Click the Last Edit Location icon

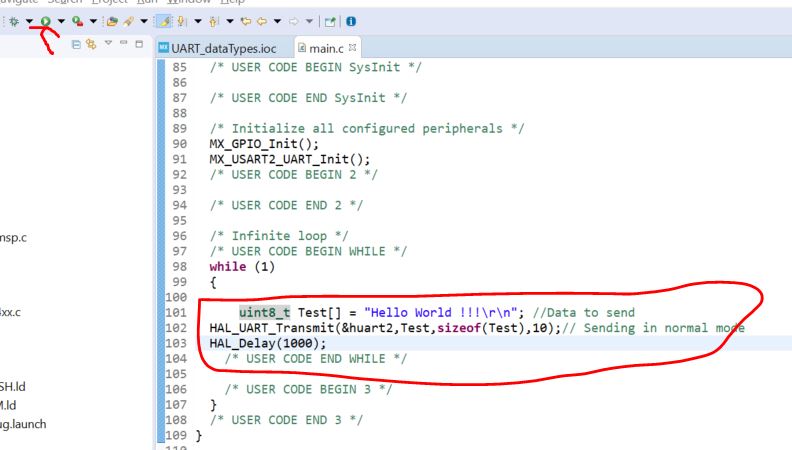pyautogui.click(x=246, y=21)
